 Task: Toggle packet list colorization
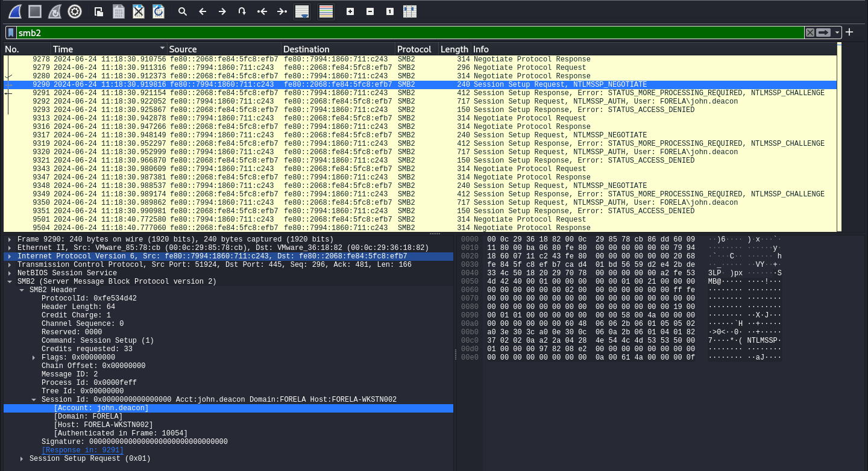326,11
